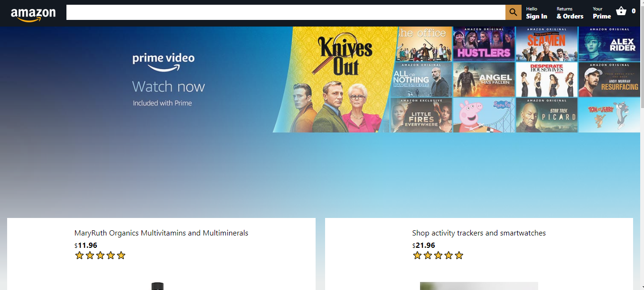Open the Hustlers thumbnail
This screenshot has width=644, height=290.
(484, 44)
